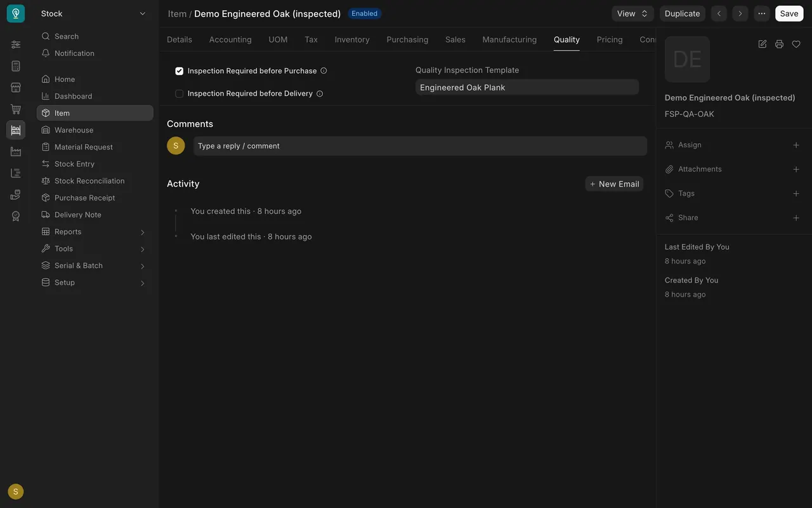The height and width of the screenshot is (508, 812).
Task: Add a tag using Tags plus icon
Action: click(x=796, y=194)
